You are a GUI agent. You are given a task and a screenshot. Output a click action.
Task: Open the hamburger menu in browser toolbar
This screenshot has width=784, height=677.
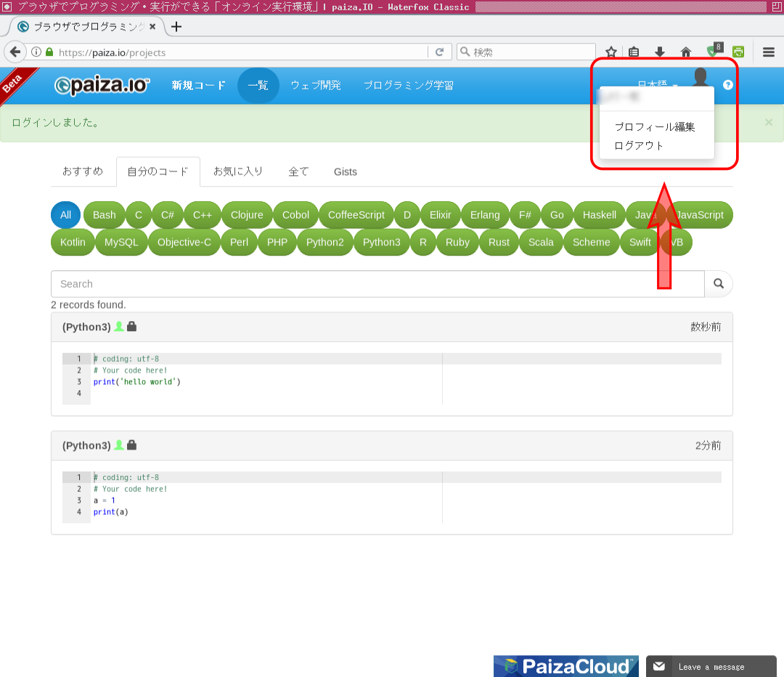pyautogui.click(x=769, y=52)
